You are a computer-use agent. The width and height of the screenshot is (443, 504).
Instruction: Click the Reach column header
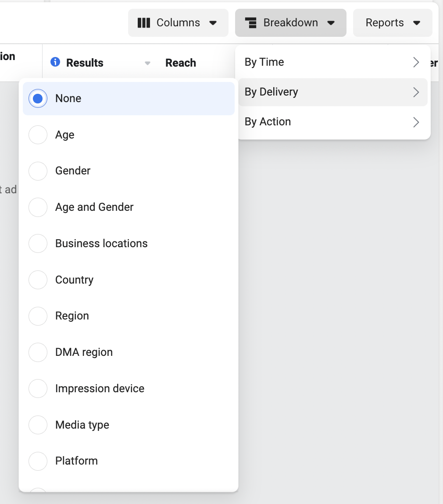tap(181, 63)
